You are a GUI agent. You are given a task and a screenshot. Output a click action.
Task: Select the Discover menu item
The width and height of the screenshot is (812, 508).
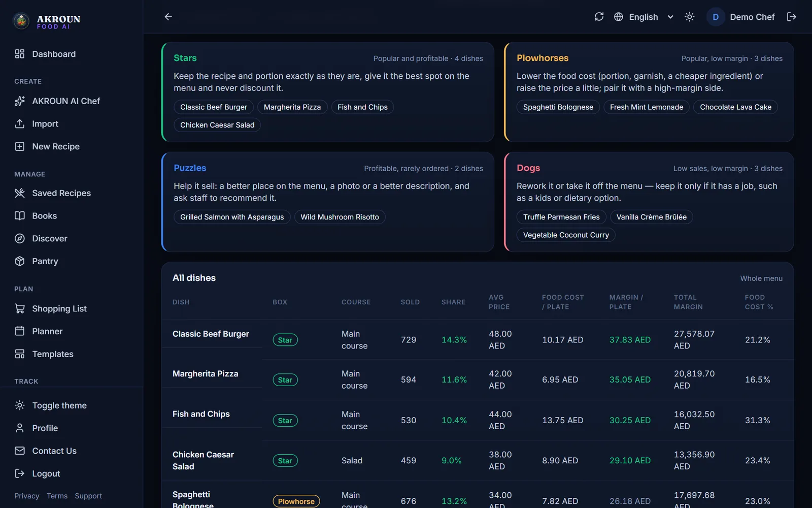72,238
